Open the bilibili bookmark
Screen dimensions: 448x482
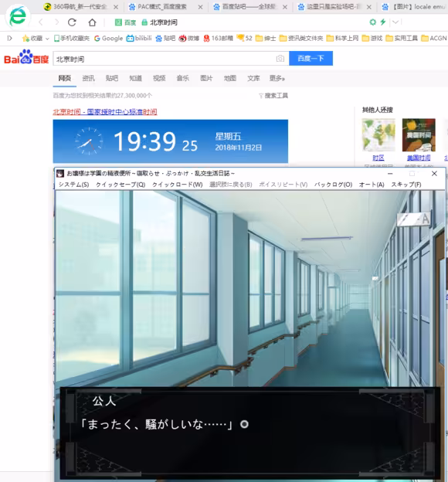139,38
